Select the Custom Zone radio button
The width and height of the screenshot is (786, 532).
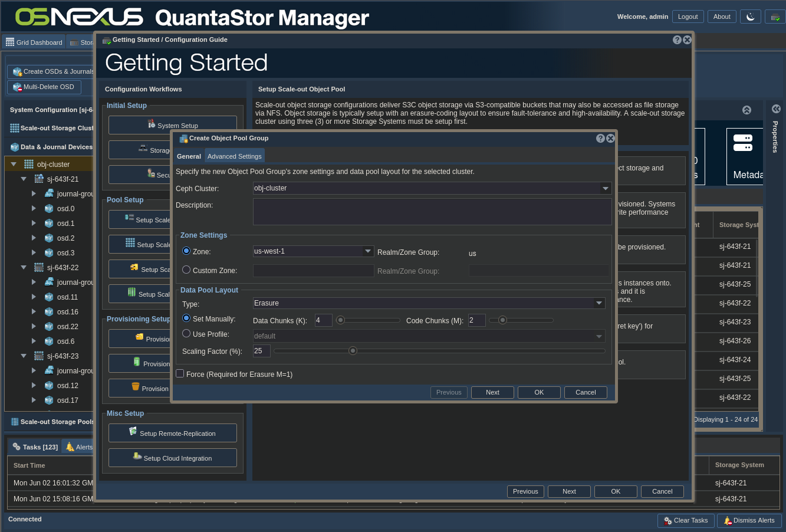click(x=186, y=270)
